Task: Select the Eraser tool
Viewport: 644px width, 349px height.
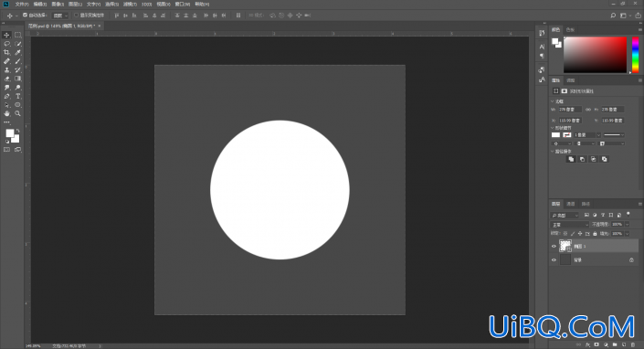Action: pyautogui.click(x=6, y=79)
